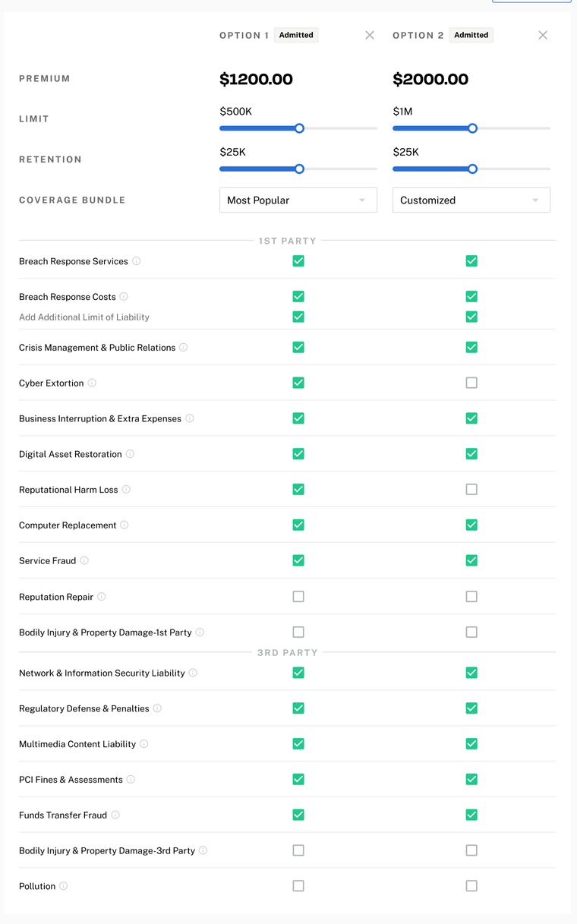The height and width of the screenshot is (924, 577).
Task: Click PCI Fines & Assessments info icon
Action: [131, 780]
